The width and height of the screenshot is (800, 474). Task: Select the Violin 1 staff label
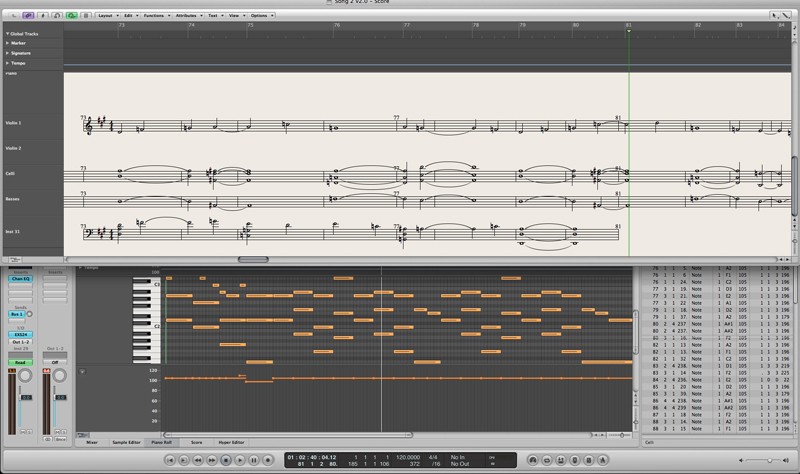point(14,123)
